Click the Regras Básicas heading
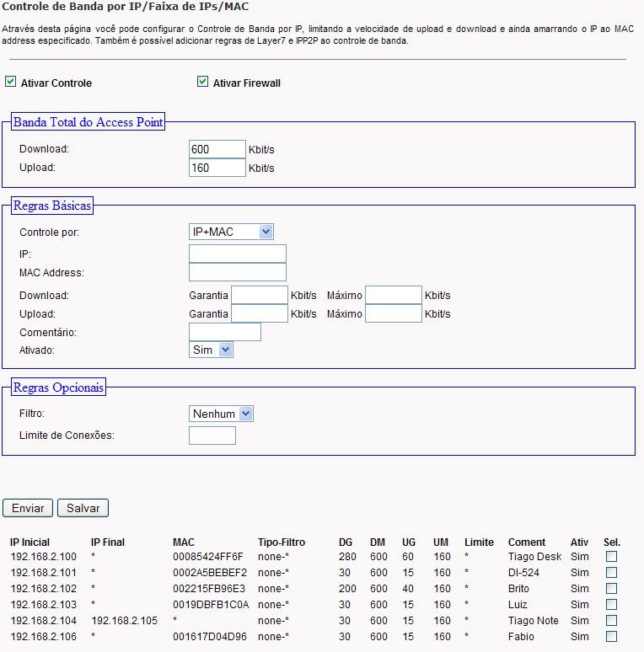The height and width of the screenshot is (652, 644). [x=52, y=206]
